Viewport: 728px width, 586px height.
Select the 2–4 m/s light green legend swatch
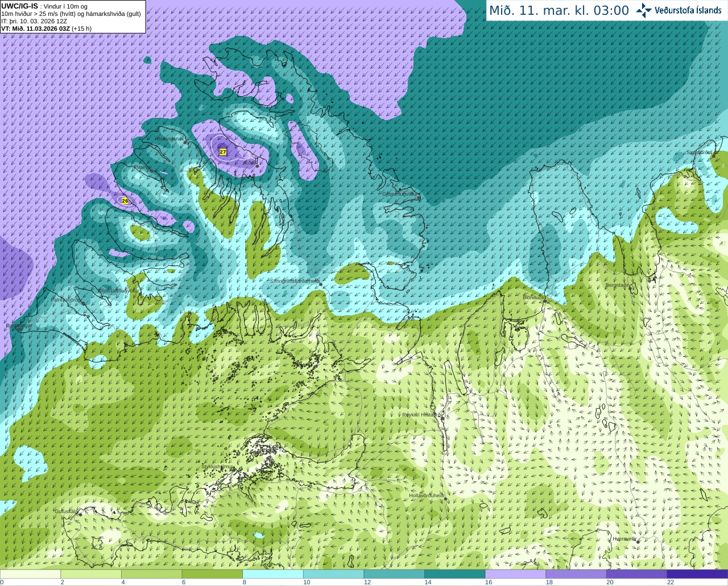(x=91, y=574)
